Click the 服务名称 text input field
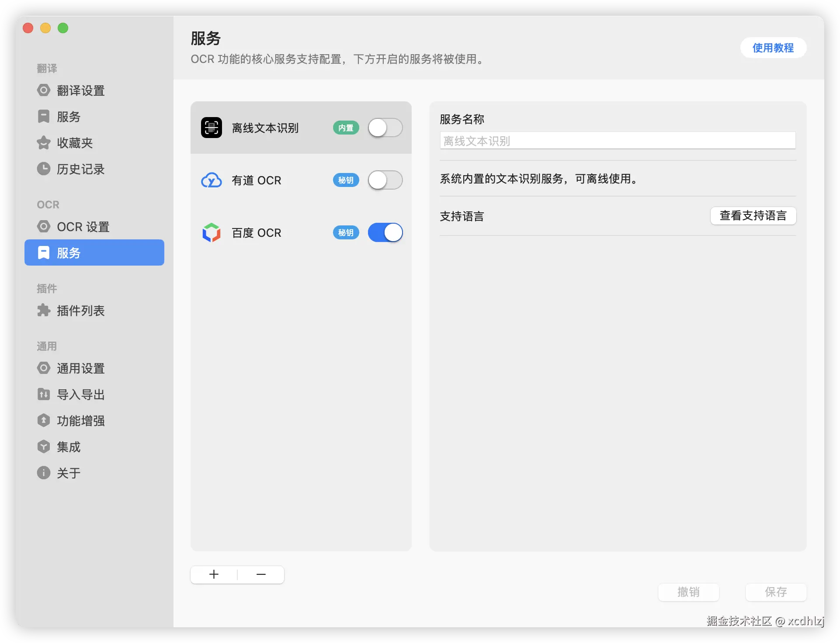840x643 pixels. coord(617,141)
